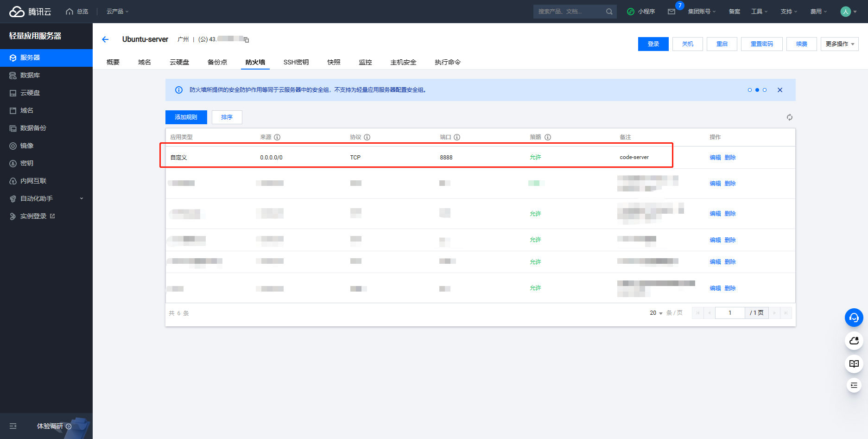
Task: Switch to the 主机安全 tab
Action: pyautogui.click(x=403, y=62)
